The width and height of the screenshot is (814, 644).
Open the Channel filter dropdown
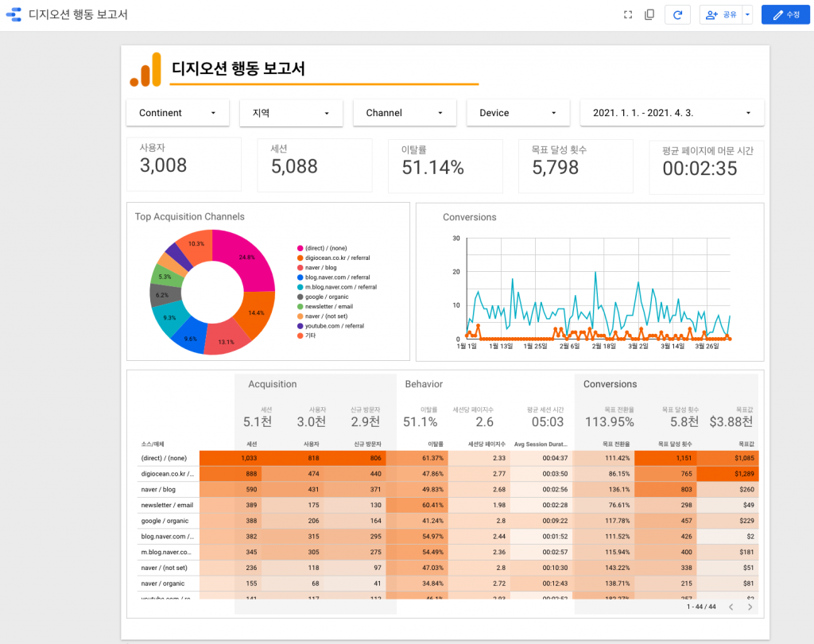coord(405,113)
